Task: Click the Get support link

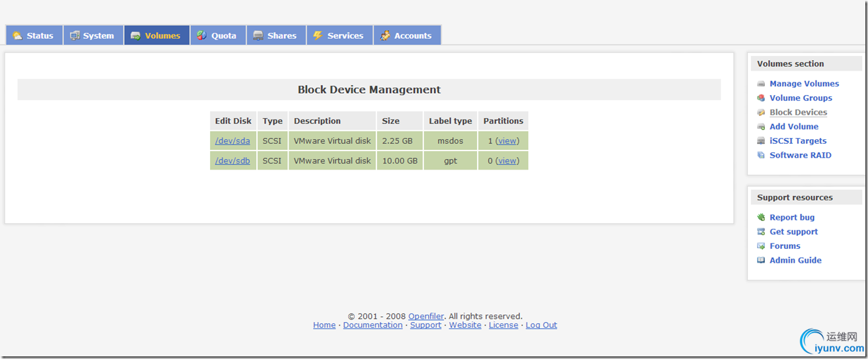Action: tap(793, 232)
